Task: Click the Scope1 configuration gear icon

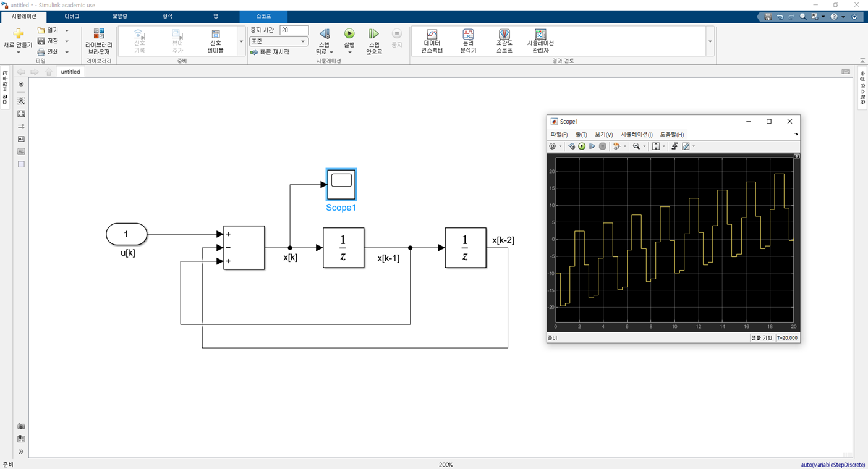Action: 553,146
